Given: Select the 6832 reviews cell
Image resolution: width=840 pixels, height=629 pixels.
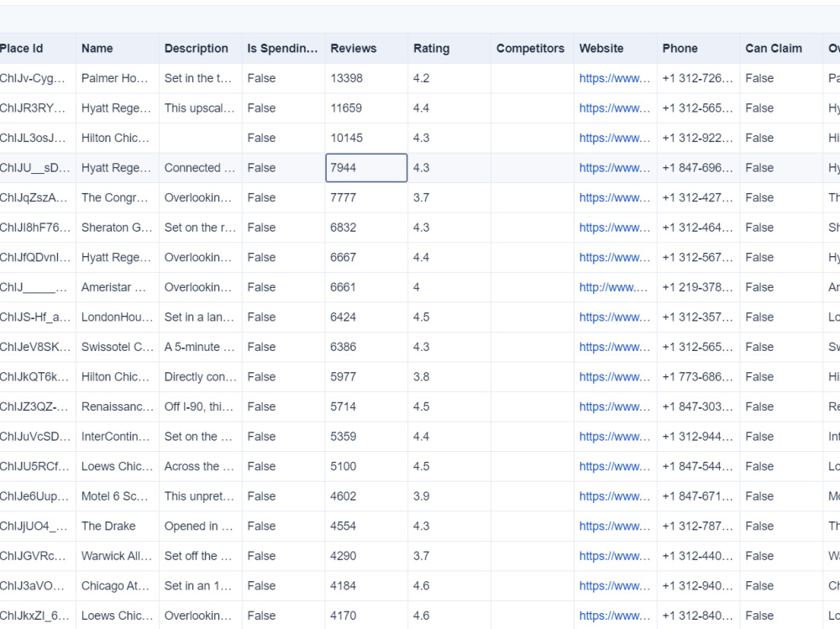Looking at the screenshot, I should [366, 228].
